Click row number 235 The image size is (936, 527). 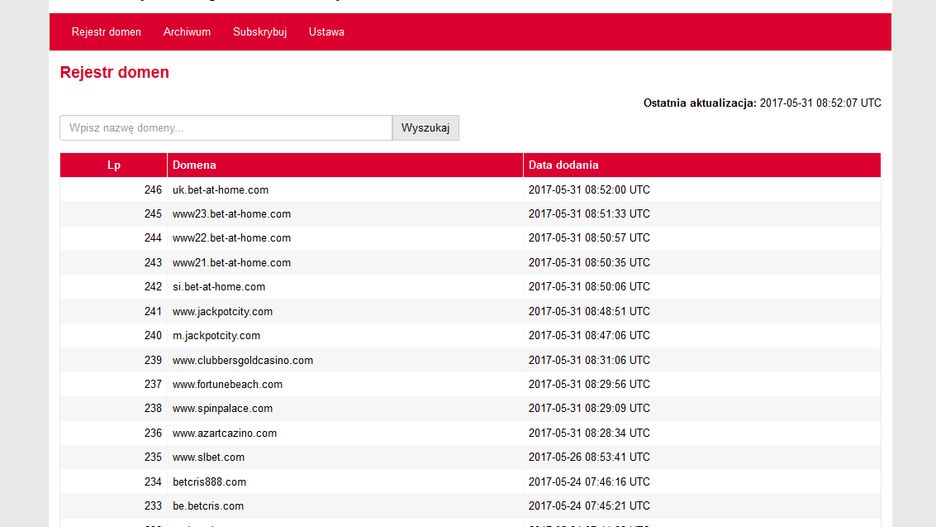click(153, 457)
